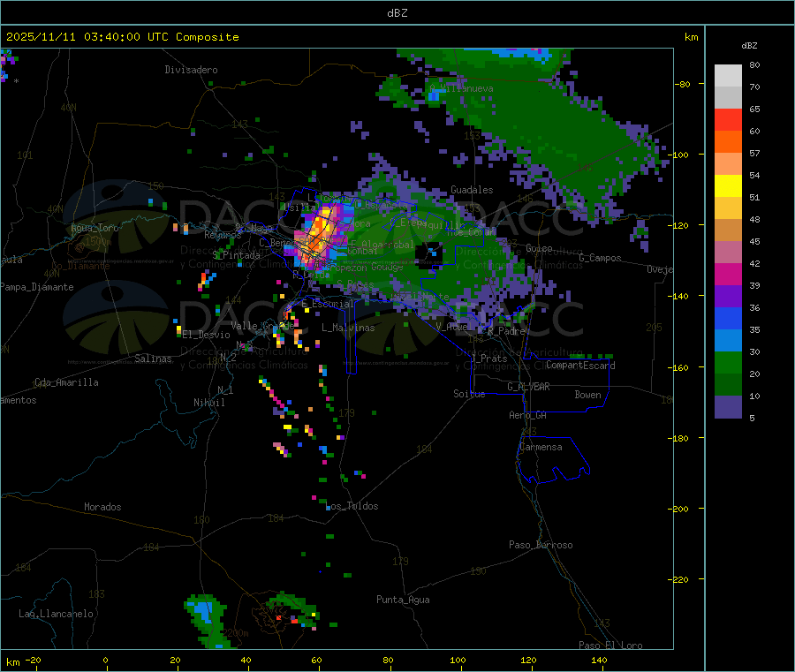Select the 'J_Prats' place label
This screenshot has height=672, width=795.
coord(489,359)
